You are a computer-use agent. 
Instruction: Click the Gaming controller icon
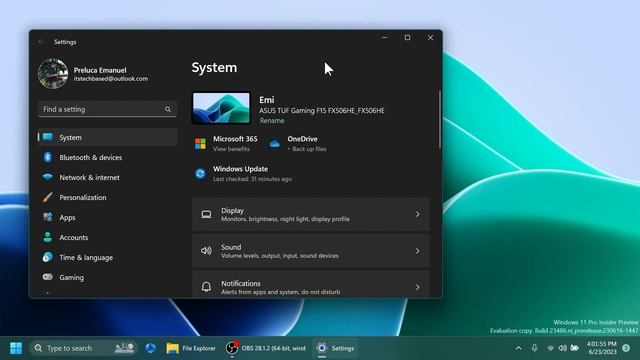tap(48, 277)
